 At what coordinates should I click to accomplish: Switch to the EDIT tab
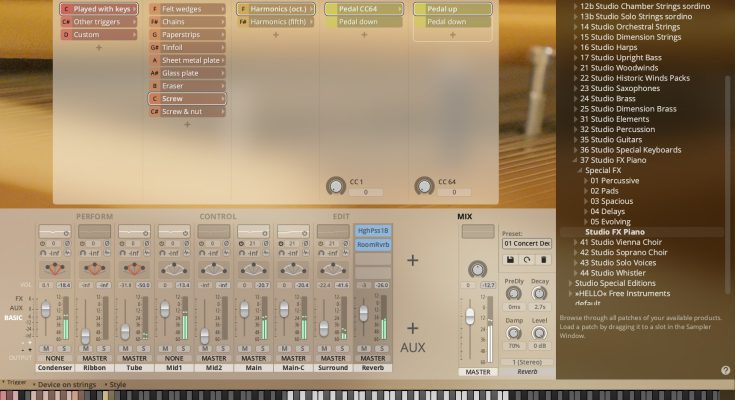coord(340,216)
